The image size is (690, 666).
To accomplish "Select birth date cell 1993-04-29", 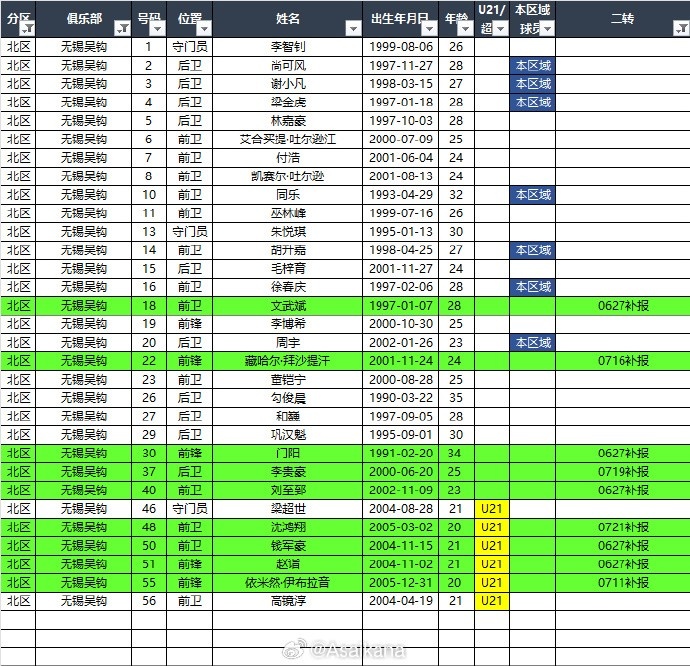I will click(401, 195).
